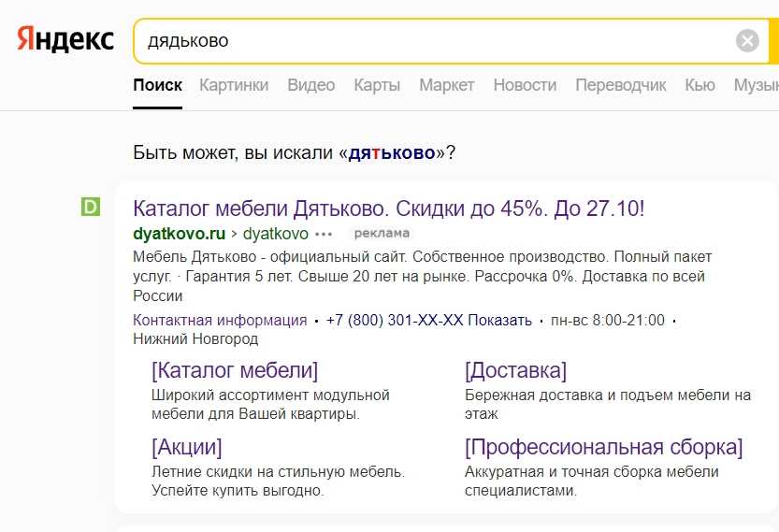Switch to the Картинки tab
This screenshot has width=779, height=532.
tap(234, 85)
